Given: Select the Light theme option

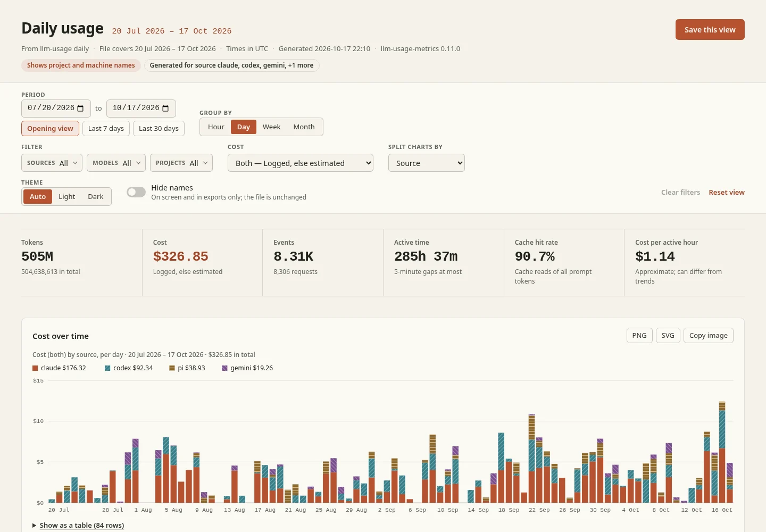Looking at the screenshot, I should 67,196.
